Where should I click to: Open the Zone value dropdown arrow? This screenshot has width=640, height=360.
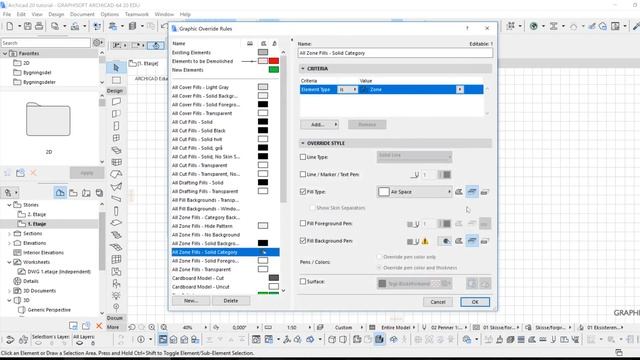[460, 89]
